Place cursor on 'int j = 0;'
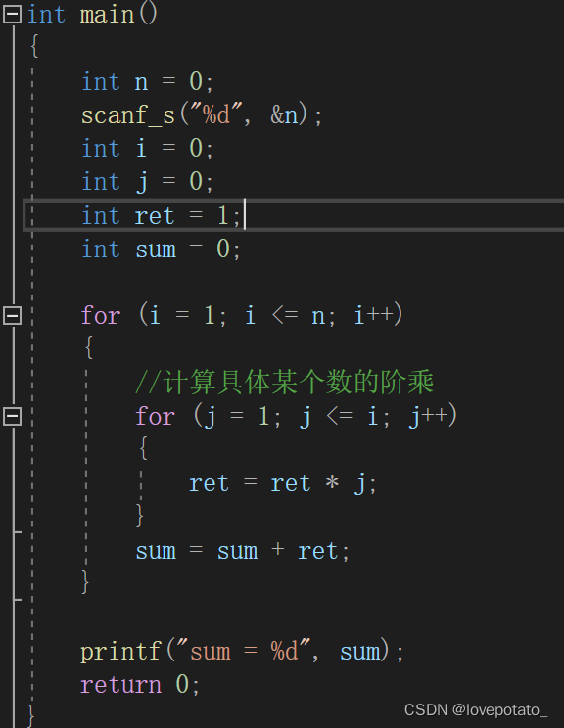 (147, 182)
